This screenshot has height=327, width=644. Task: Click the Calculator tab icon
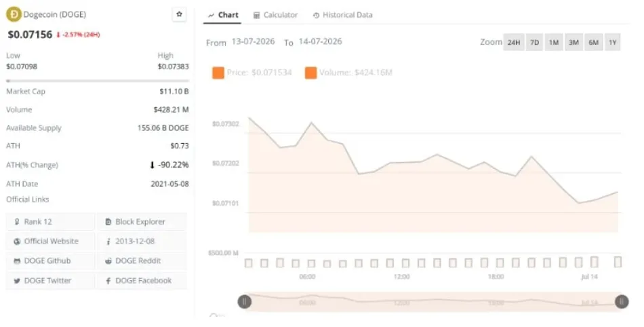[257, 16]
